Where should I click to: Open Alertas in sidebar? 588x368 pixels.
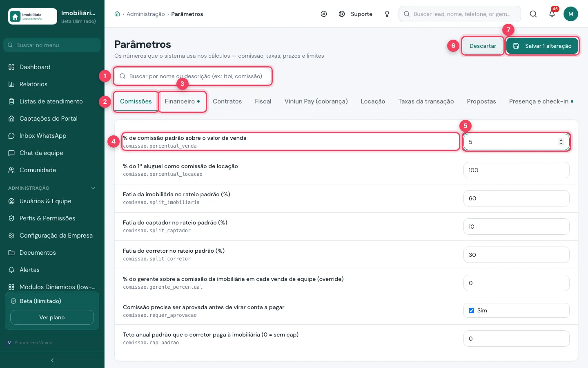pos(52,270)
